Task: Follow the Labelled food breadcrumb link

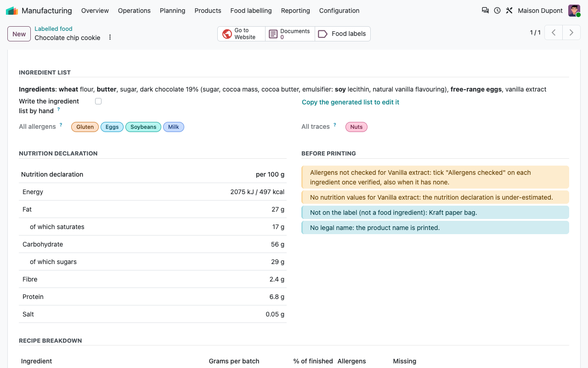Action: [53, 29]
